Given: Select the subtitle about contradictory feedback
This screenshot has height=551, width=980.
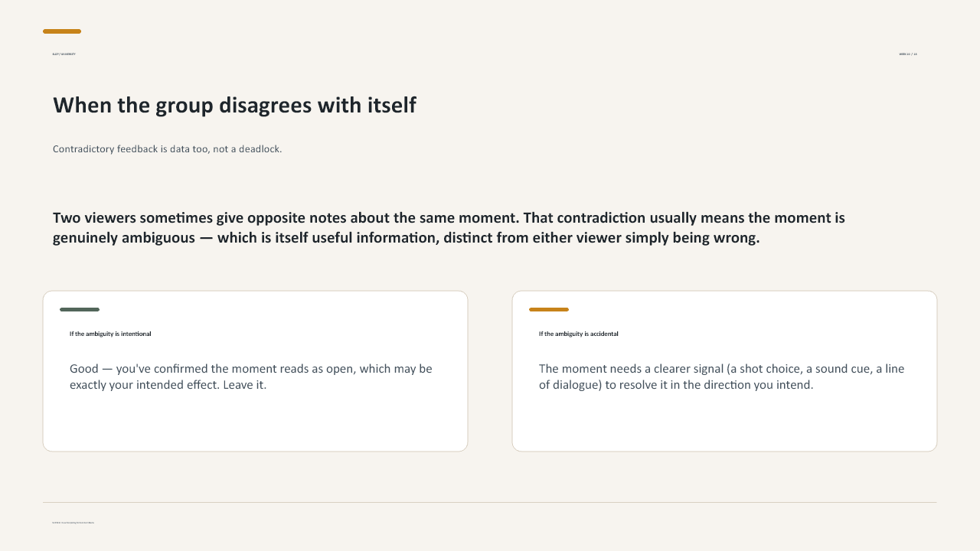Looking at the screenshot, I should [x=167, y=149].
